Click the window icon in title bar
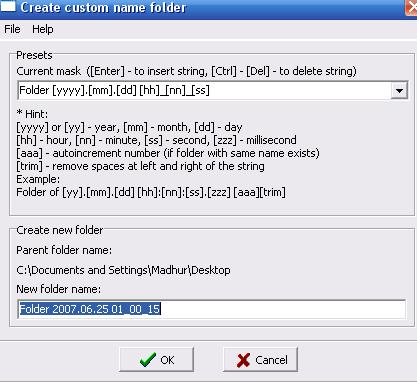417x382 pixels. point(8,6)
